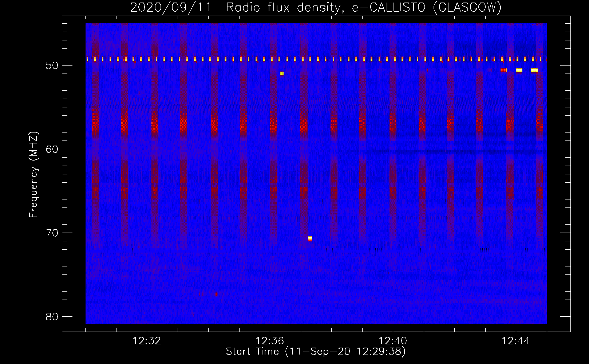
Task: Click the 70 frequency tick label
Action: point(52,233)
